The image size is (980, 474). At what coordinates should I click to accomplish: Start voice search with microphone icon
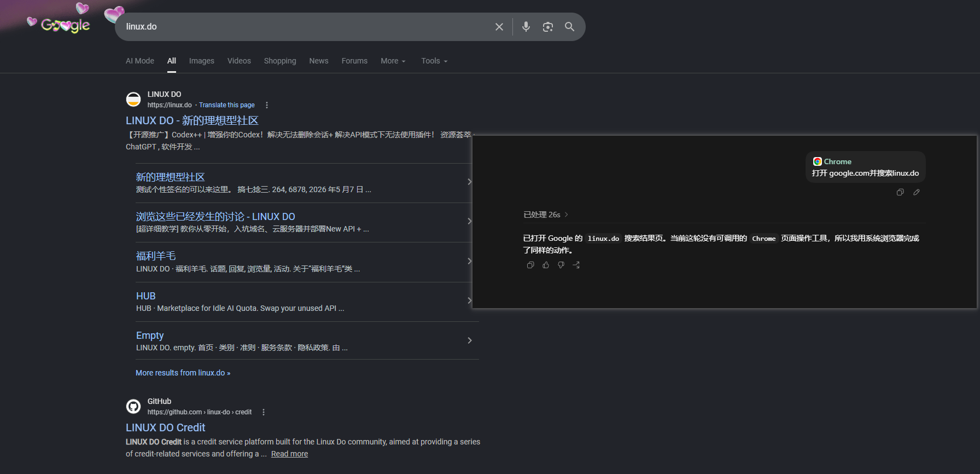tap(526, 27)
